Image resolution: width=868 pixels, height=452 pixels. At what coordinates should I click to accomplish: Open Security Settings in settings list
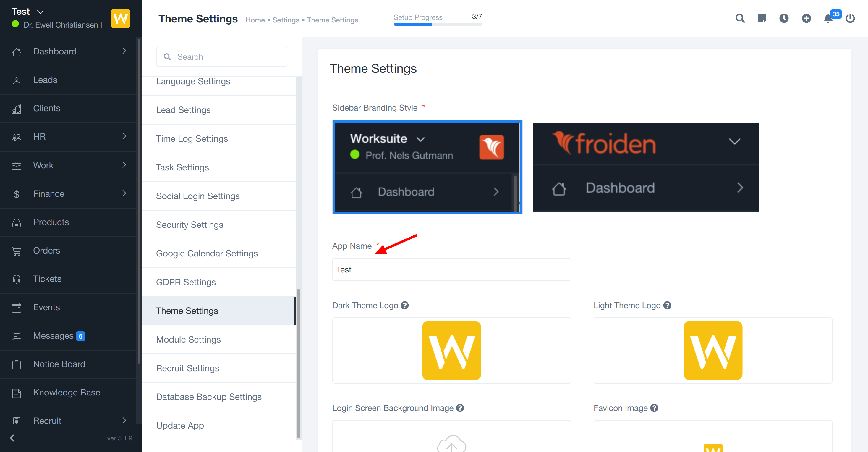(x=190, y=225)
